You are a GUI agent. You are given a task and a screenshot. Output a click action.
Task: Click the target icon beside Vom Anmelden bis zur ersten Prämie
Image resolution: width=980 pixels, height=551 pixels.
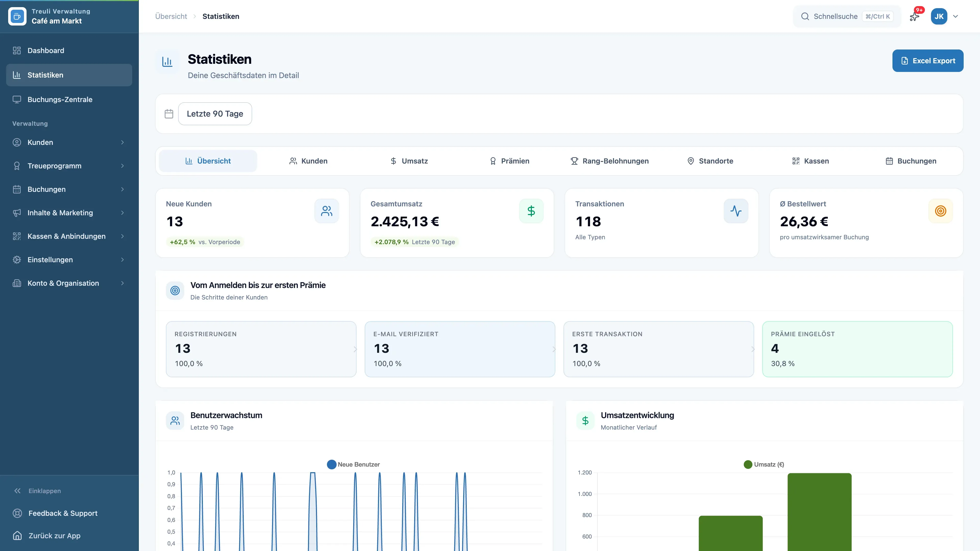[175, 291]
